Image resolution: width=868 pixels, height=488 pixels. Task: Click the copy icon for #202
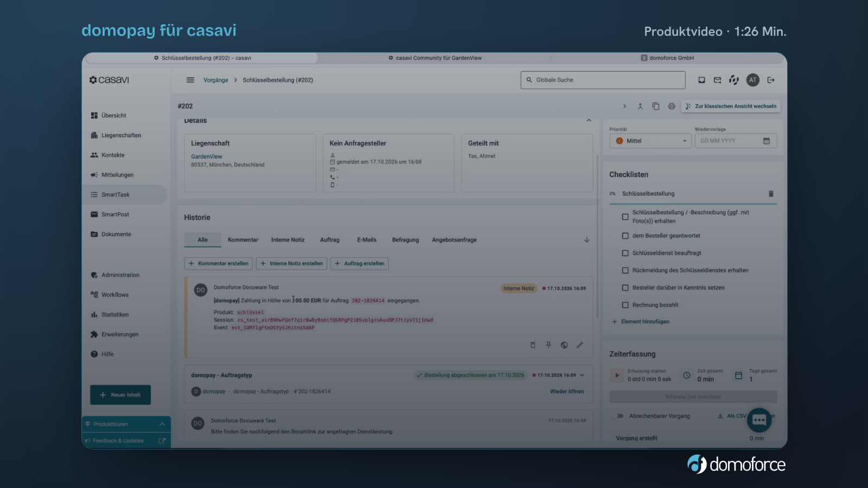tap(656, 106)
